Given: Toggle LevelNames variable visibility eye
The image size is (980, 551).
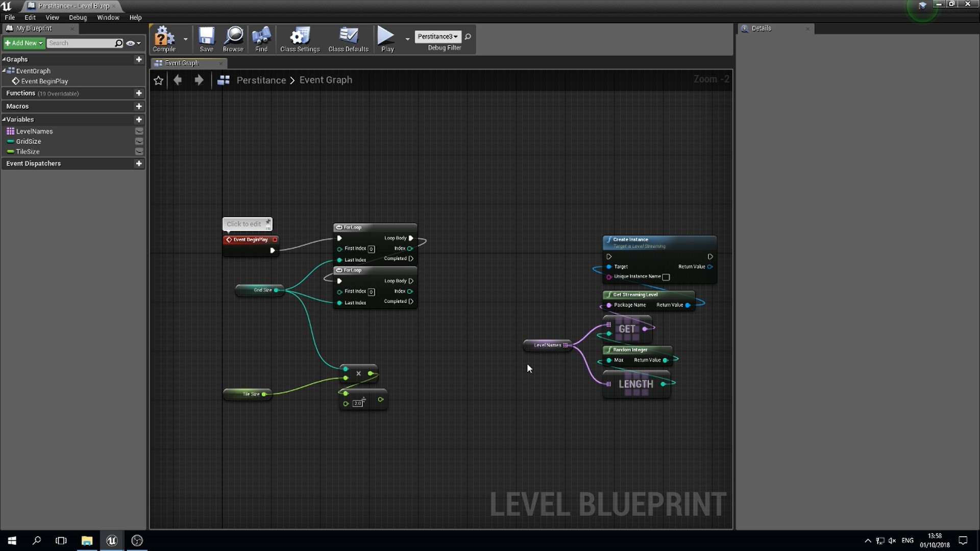Looking at the screenshot, I should pyautogui.click(x=139, y=131).
